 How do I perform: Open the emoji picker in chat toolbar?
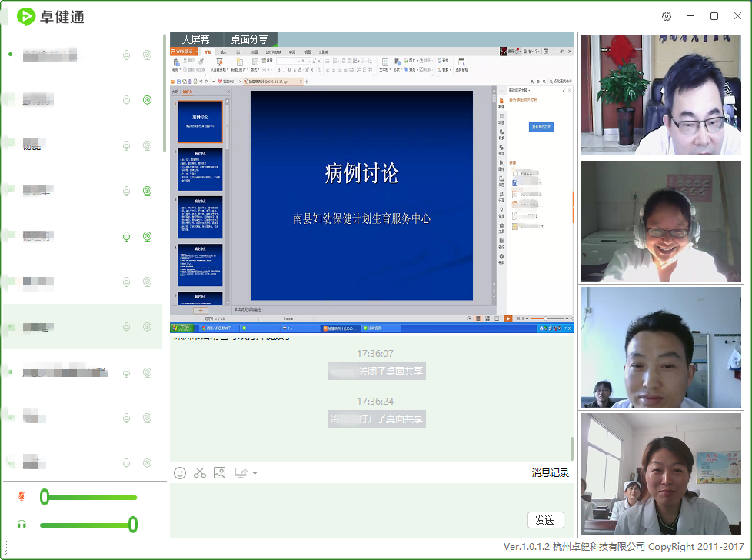point(180,473)
